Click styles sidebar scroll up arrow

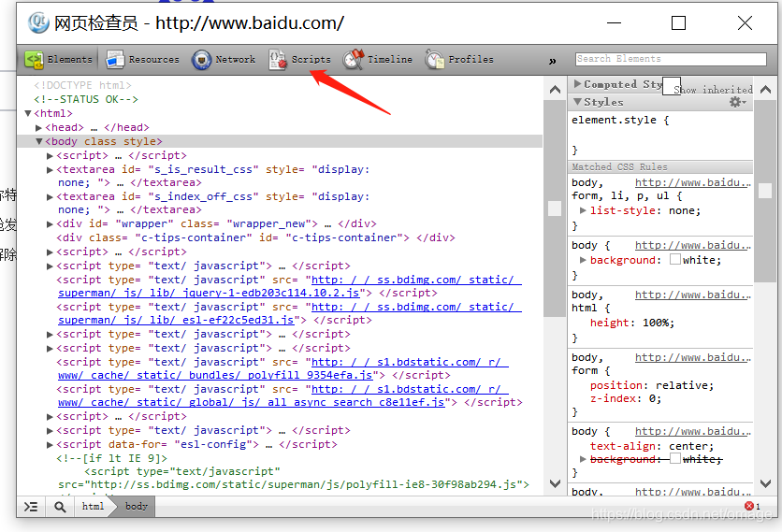pos(765,90)
